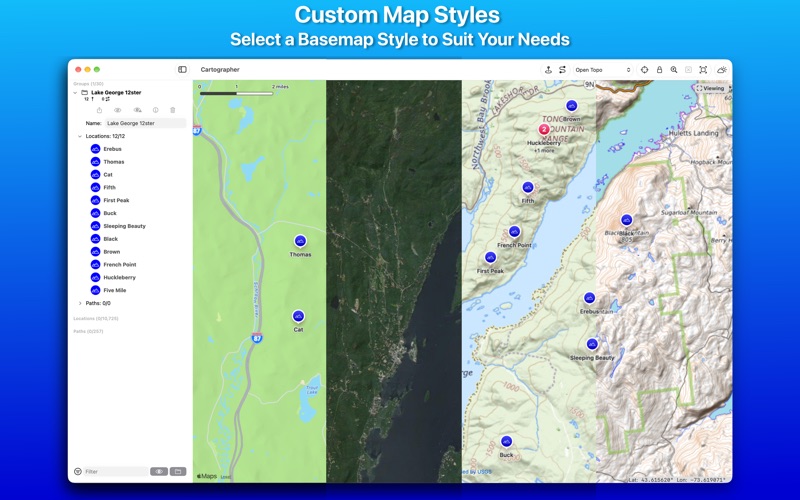Click the Brown pin on the map
The image size is (800, 500).
(x=571, y=106)
